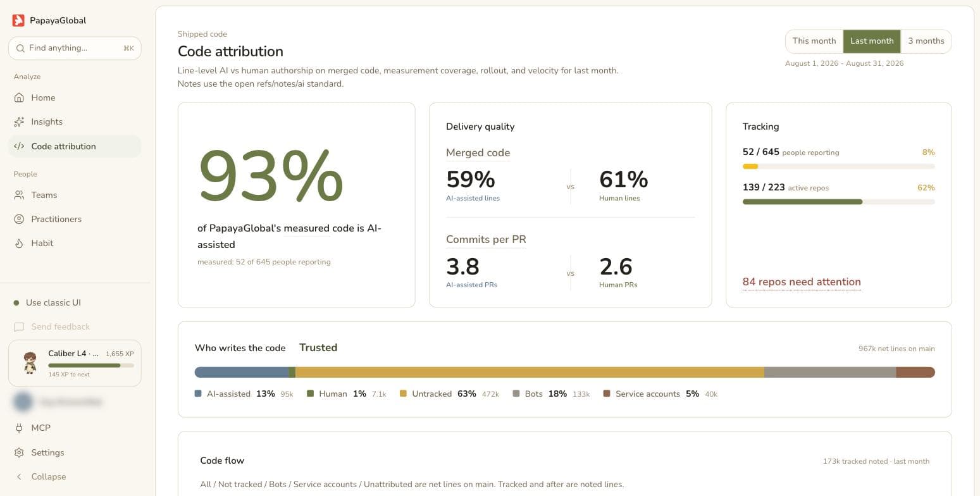The height and width of the screenshot is (496, 980).
Task: Click the Find anything search field
Action: point(75,48)
